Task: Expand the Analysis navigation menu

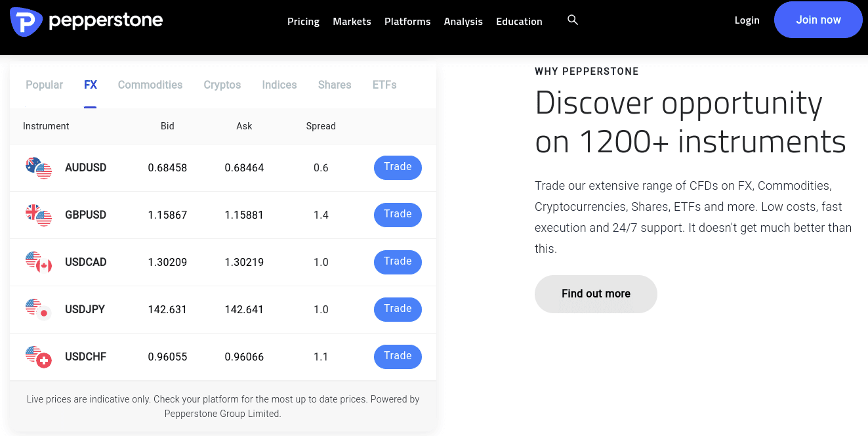Action: click(463, 22)
